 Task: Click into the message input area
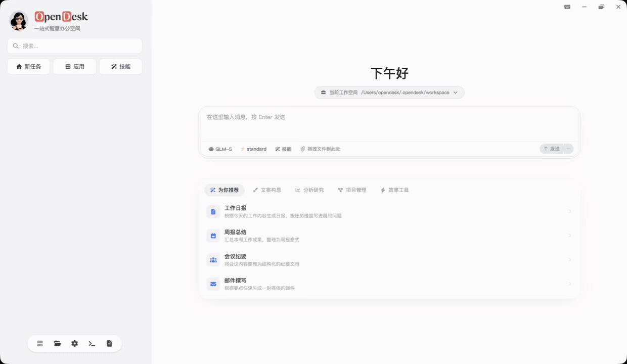point(389,124)
